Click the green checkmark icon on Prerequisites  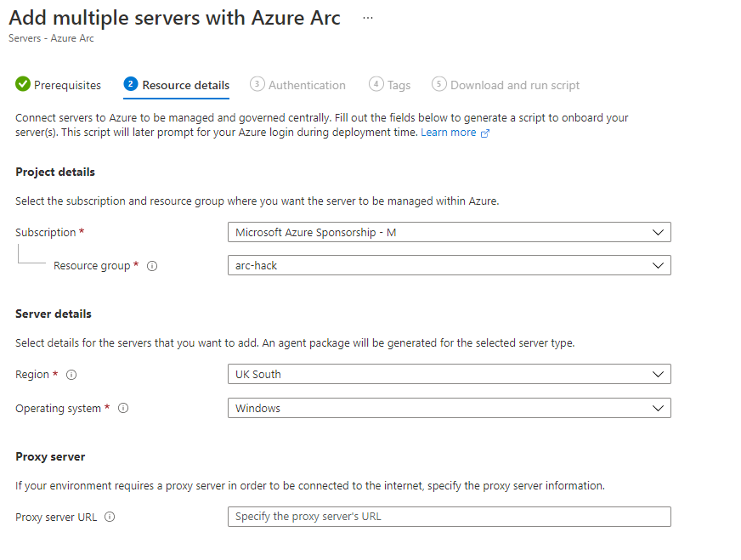tap(23, 84)
